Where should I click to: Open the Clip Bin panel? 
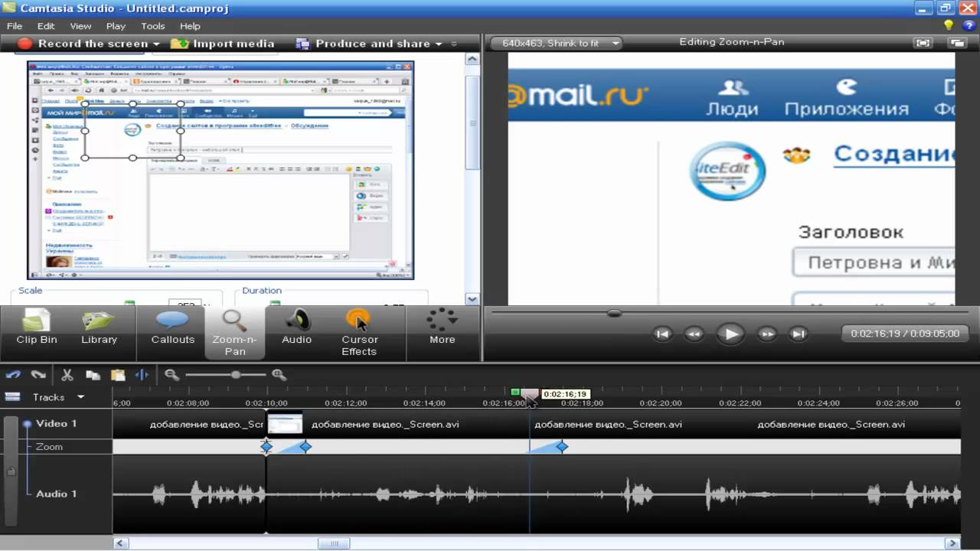[x=37, y=327]
